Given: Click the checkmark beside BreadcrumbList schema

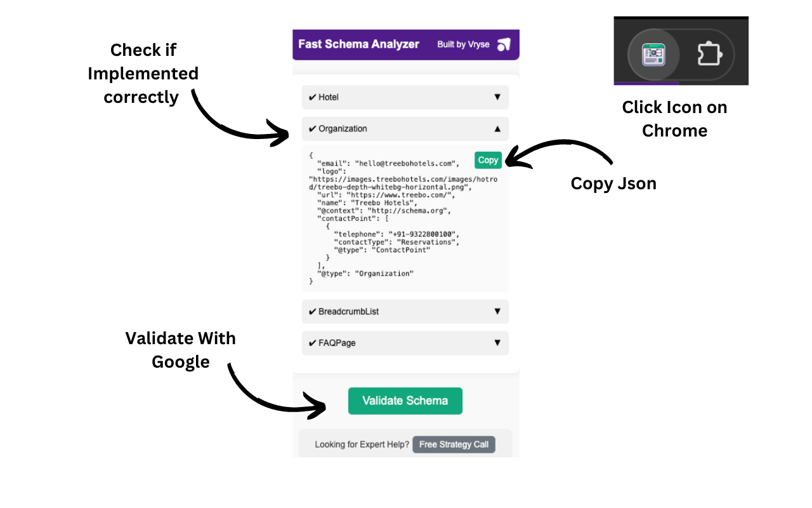Looking at the screenshot, I should 312,311.
